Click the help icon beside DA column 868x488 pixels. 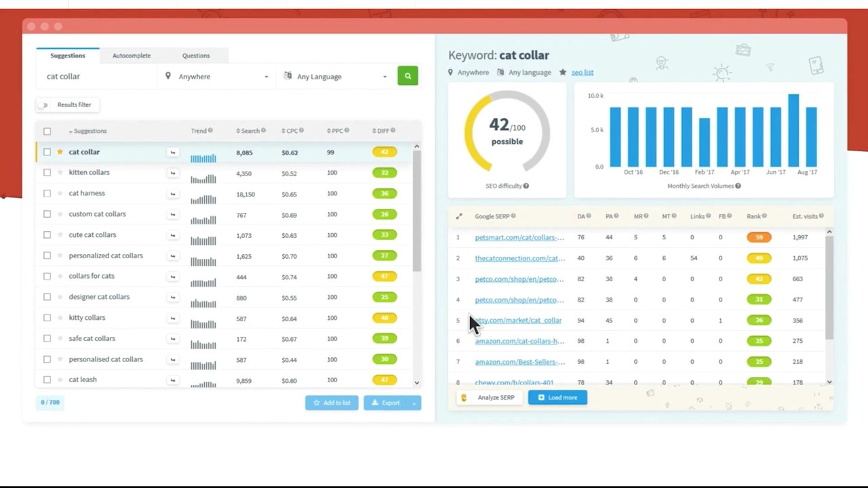[x=589, y=216]
